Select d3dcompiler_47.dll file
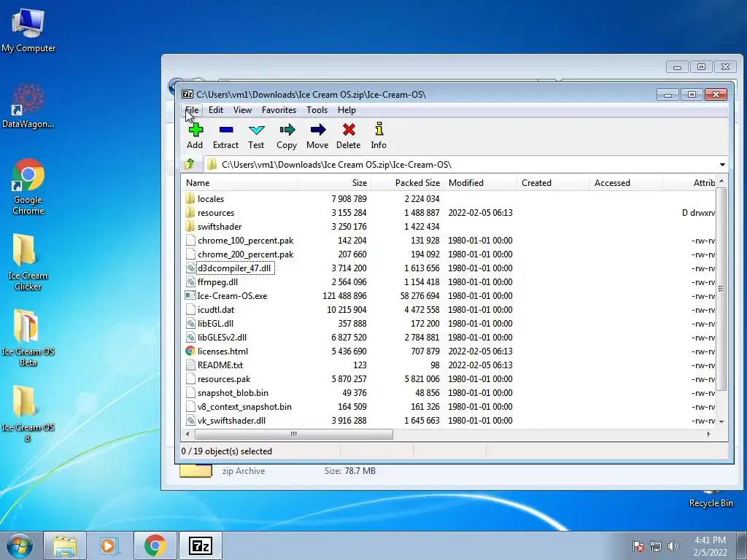Viewport: 747px width, 560px height. click(x=234, y=268)
